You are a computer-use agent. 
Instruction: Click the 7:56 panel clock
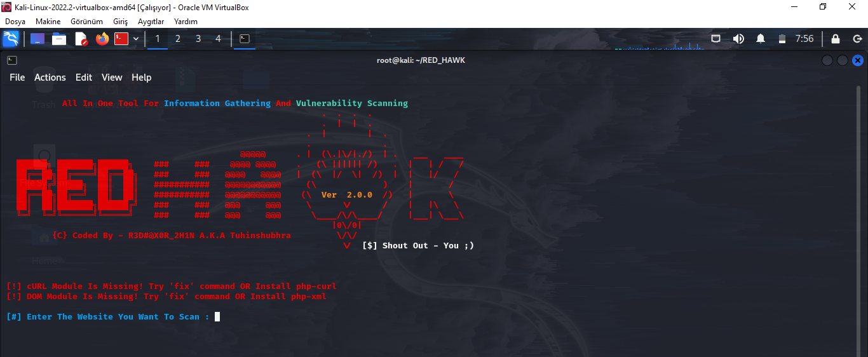pos(804,39)
